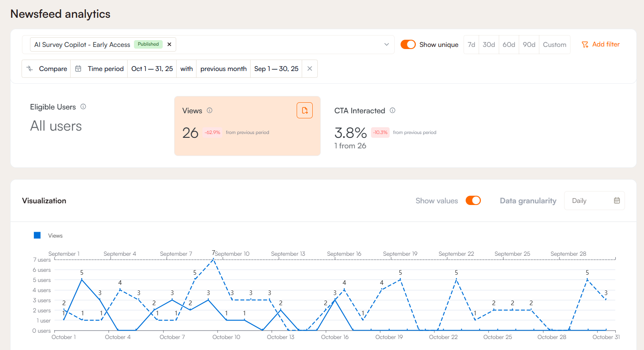Select the 7d time range tab
Screen dimensions: 644x350
tap(471, 44)
